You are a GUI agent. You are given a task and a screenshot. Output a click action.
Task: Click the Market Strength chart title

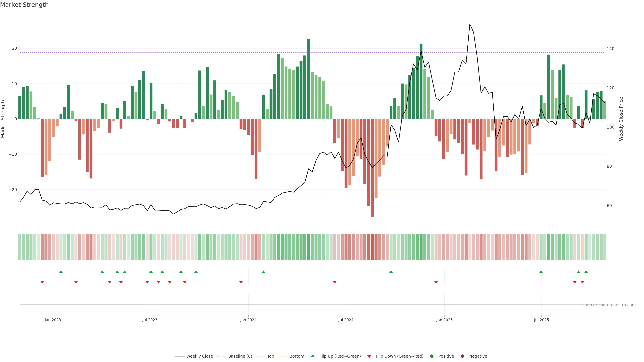click(x=24, y=5)
